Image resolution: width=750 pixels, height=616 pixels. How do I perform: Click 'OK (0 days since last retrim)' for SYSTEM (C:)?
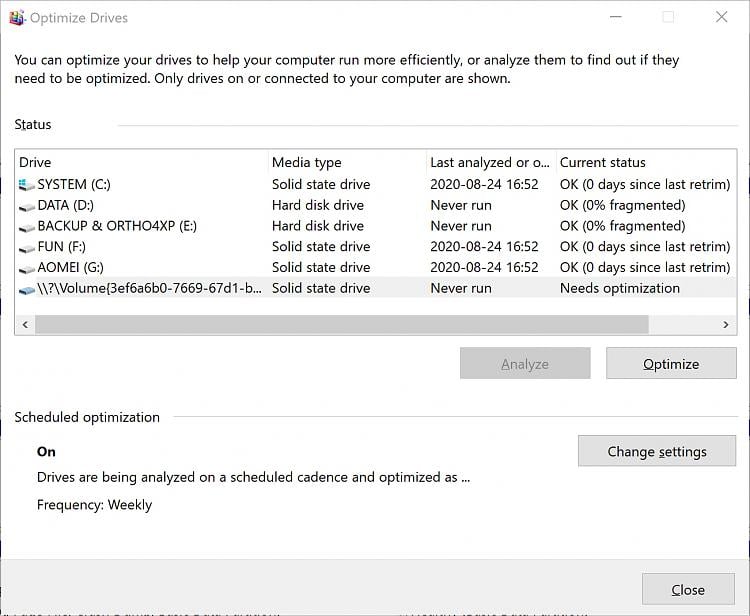[x=645, y=184]
